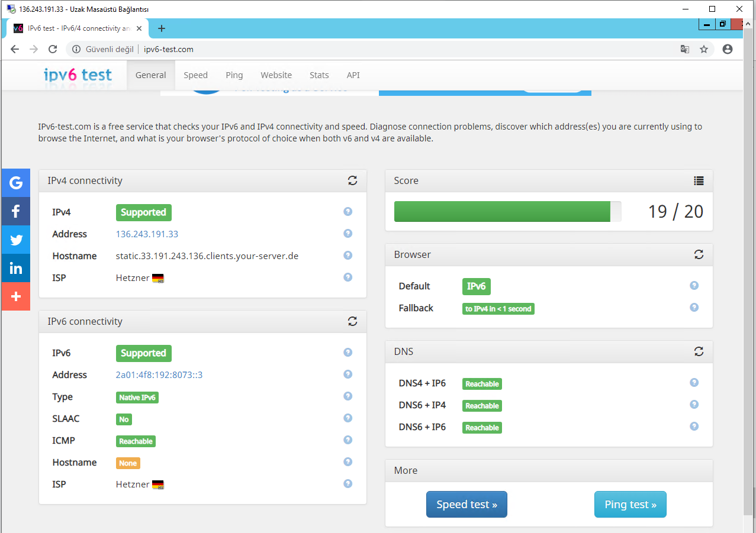
Task: Open the API tab
Action: click(x=353, y=75)
